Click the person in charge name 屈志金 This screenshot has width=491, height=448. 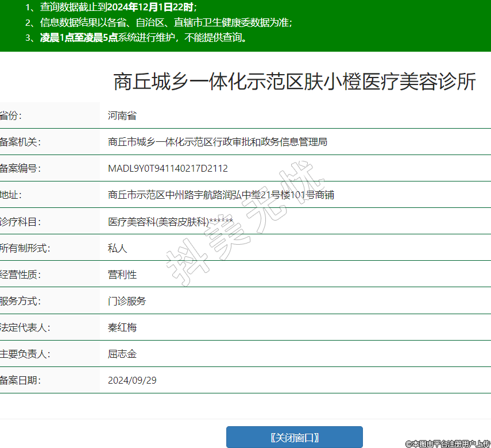(x=122, y=354)
